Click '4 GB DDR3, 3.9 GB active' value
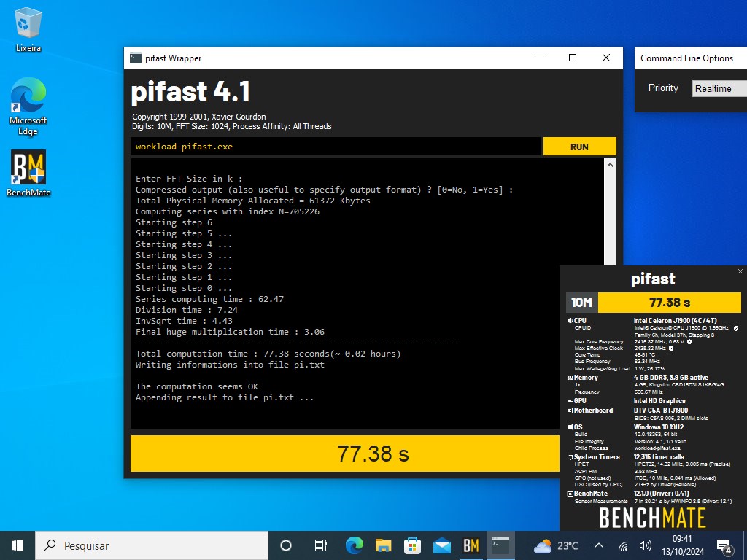This screenshot has width=747, height=560. tap(671, 378)
